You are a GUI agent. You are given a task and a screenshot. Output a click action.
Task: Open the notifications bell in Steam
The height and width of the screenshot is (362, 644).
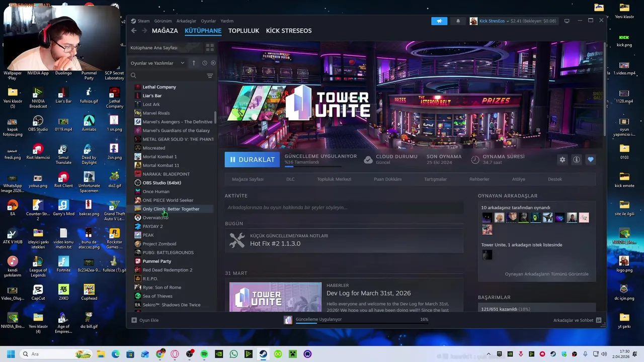pos(458,21)
